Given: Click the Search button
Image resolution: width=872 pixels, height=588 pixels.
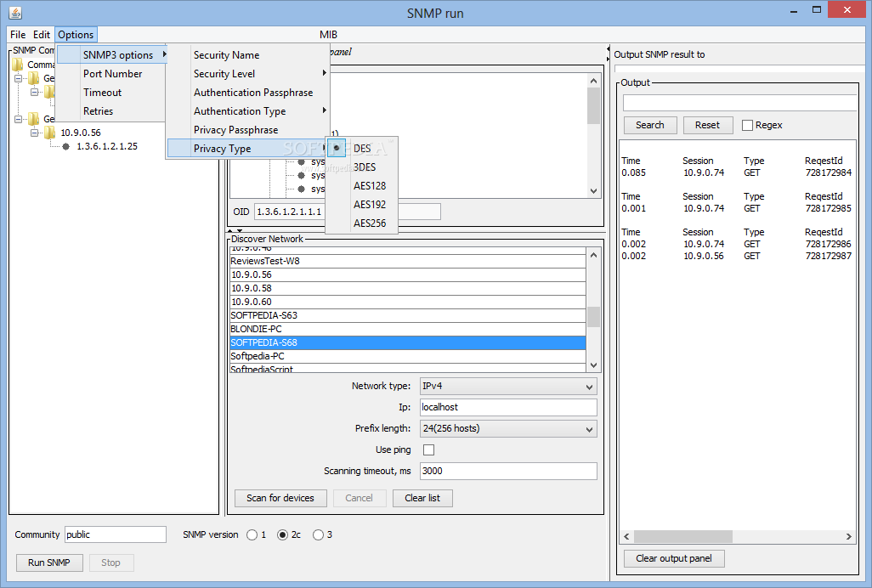Looking at the screenshot, I should 650,125.
